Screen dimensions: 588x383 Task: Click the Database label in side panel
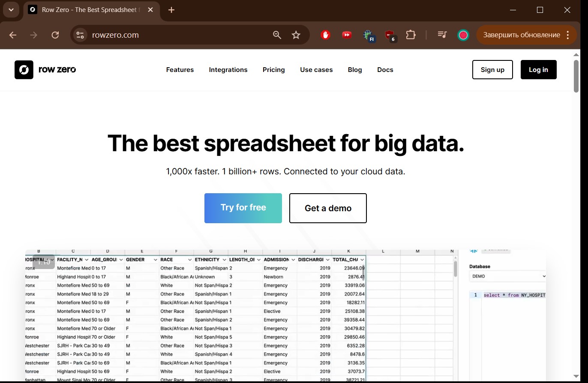[480, 266]
